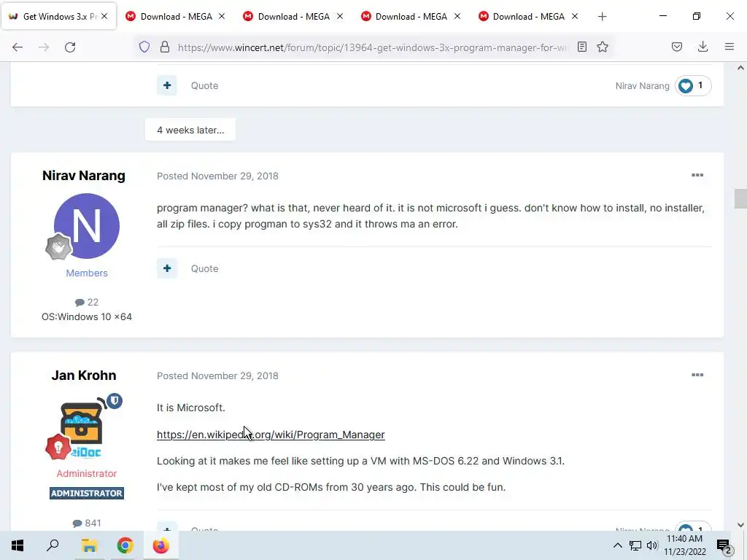Viewport: 747px width, 560px height.
Task: Open the Wikipedia Program_Manager link
Action: click(271, 435)
